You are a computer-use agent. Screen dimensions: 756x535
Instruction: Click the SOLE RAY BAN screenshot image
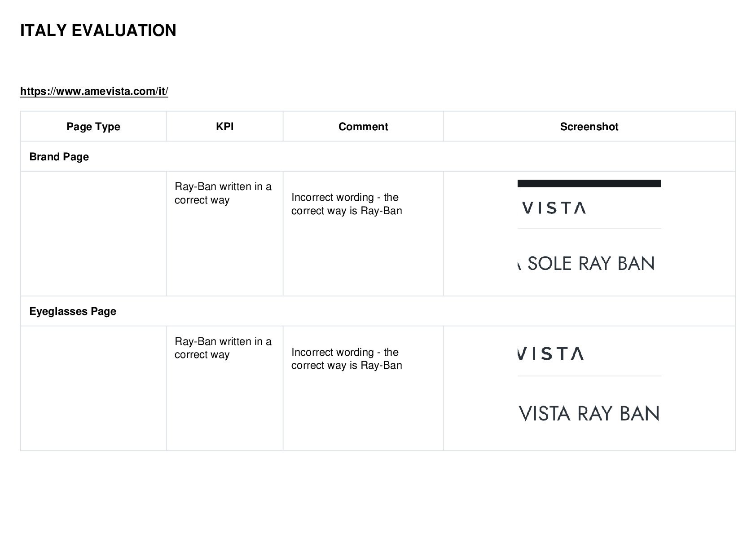click(589, 263)
